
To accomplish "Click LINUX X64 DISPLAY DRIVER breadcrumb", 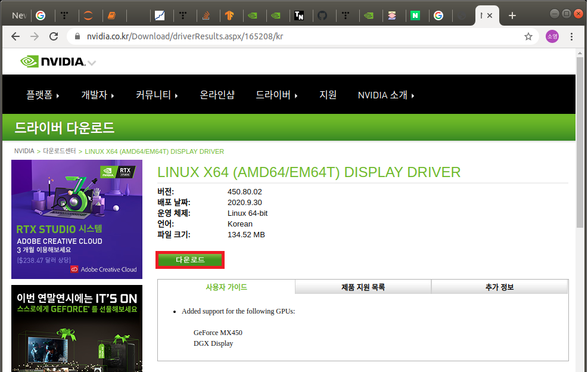I will click(x=154, y=151).
